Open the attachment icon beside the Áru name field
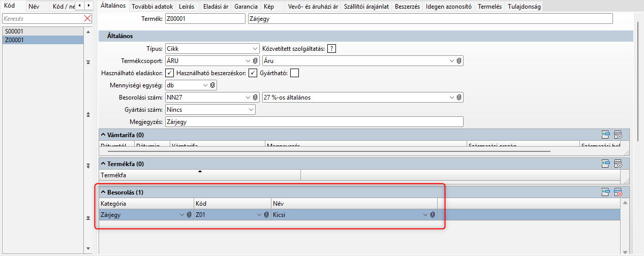The height and width of the screenshot is (256, 644). click(x=458, y=60)
